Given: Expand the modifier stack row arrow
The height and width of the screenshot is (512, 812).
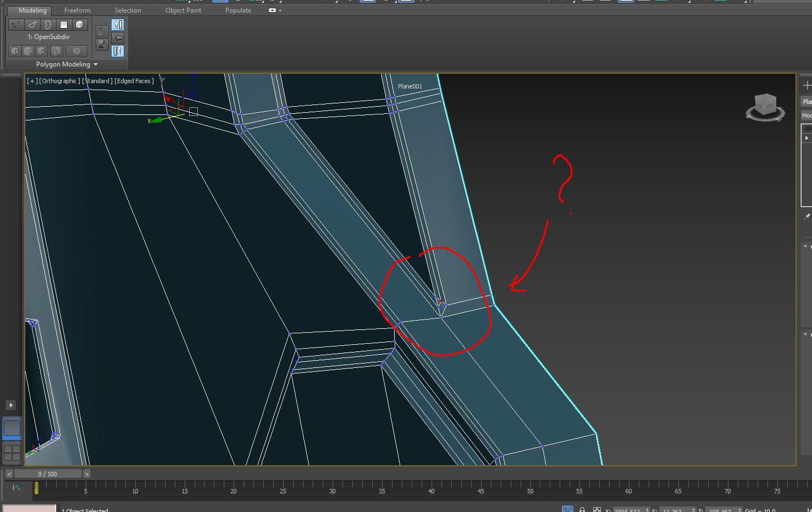Looking at the screenshot, I should pos(807,138).
